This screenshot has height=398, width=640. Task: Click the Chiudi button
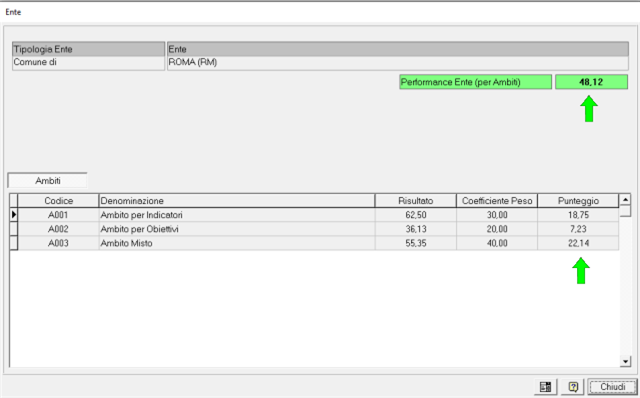(612, 387)
